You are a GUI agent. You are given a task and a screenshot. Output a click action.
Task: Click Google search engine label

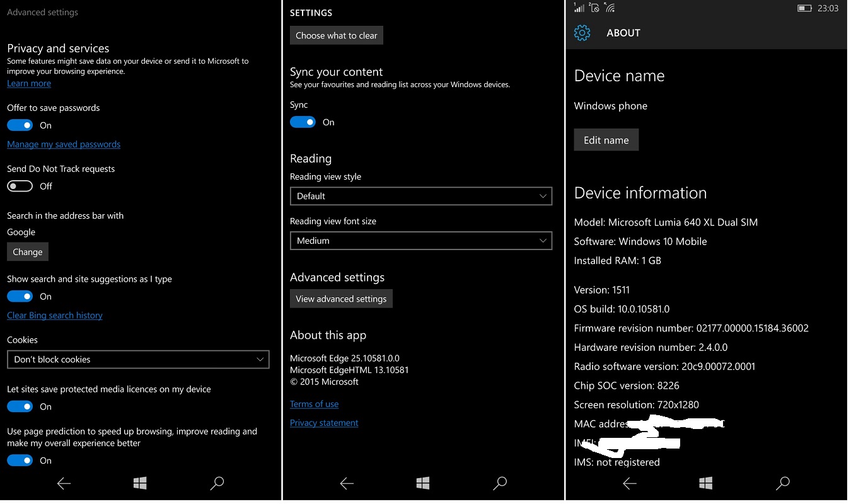pos(21,232)
